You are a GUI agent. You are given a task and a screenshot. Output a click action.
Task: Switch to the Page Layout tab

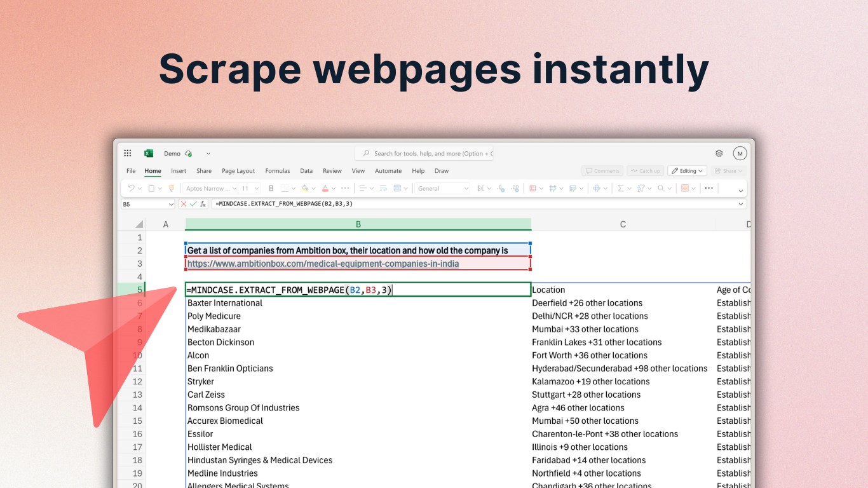coord(238,171)
